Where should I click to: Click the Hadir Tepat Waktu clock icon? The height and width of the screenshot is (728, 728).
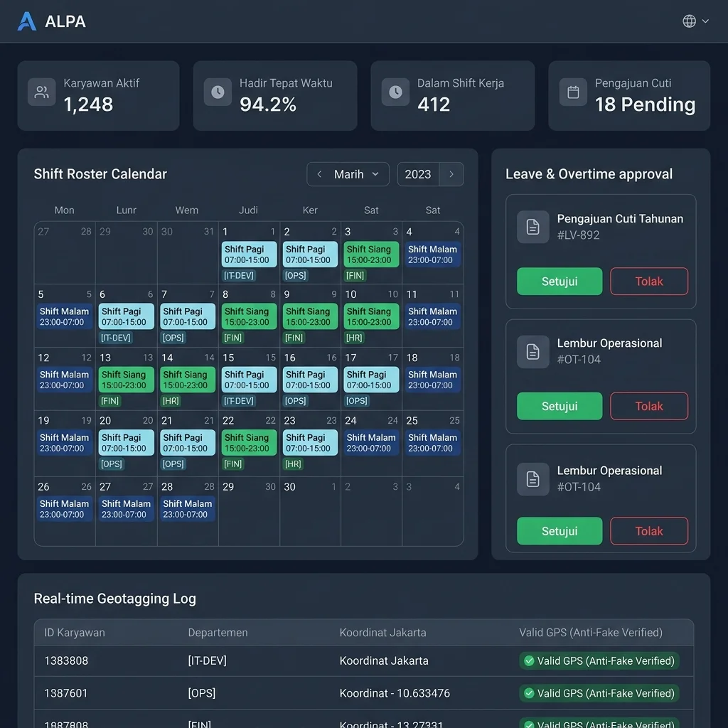pos(218,92)
